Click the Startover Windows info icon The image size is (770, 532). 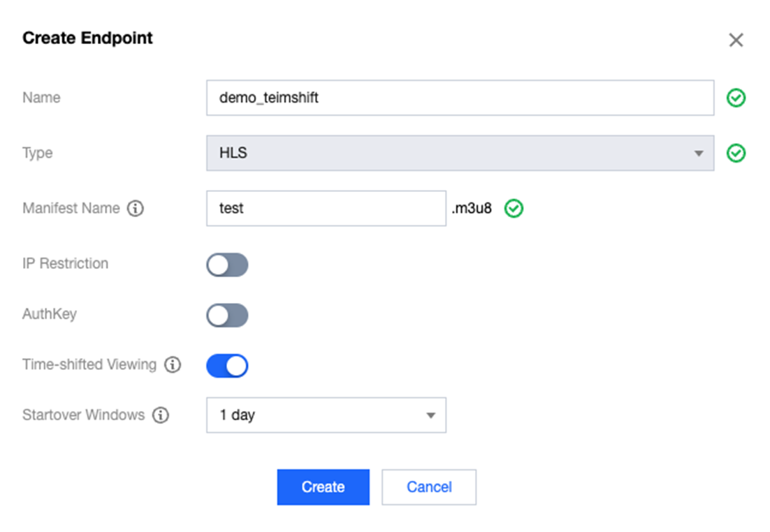coord(161,415)
